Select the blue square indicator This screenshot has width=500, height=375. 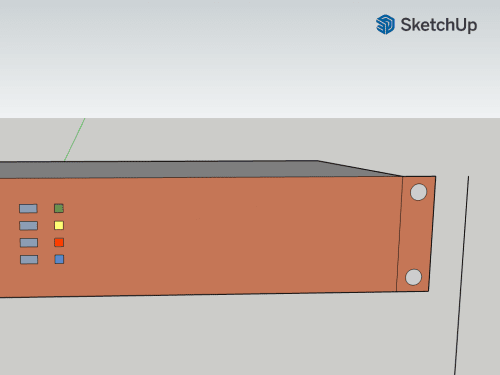click(59, 259)
